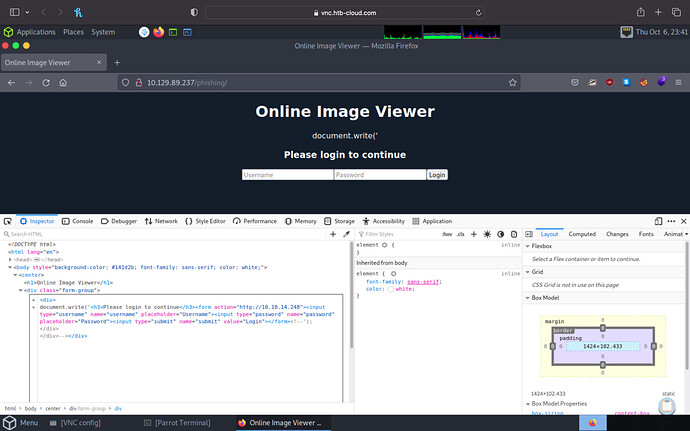Screen dimensions: 690x431
Task: Collapse the Flexbox section
Action: click(x=528, y=246)
